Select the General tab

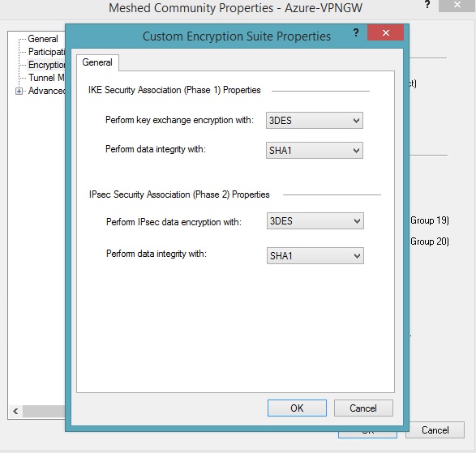pyautogui.click(x=97, y=62)
